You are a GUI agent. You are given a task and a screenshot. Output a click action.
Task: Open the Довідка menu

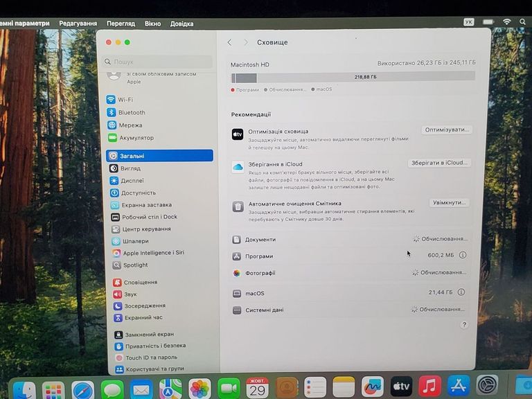pyautogui.click(x=182, y=24)
